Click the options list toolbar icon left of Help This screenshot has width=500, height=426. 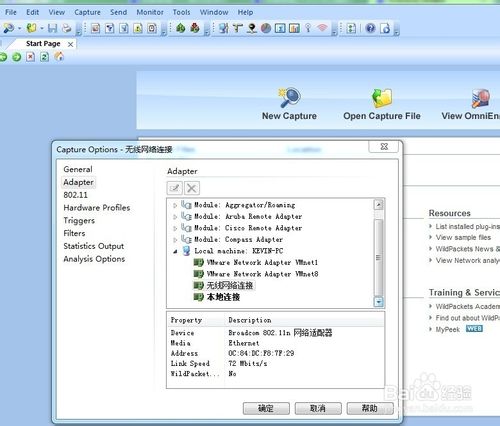(351, 28)
